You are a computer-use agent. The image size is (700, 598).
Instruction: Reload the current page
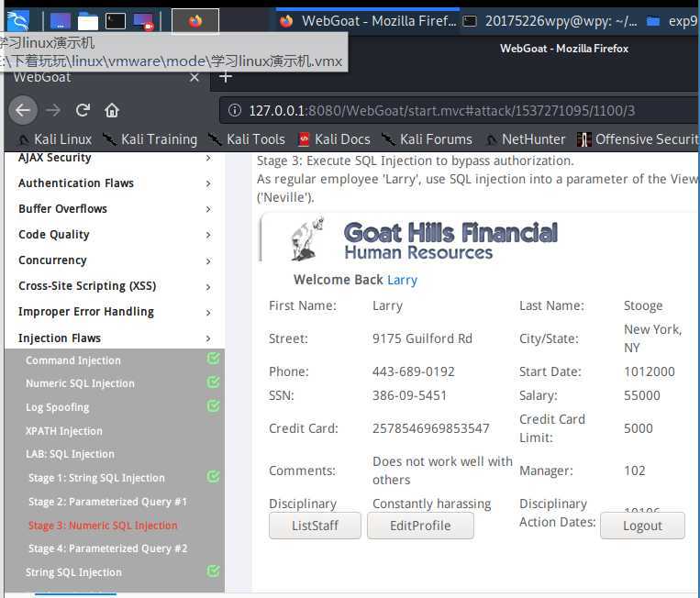pos(83,110)
